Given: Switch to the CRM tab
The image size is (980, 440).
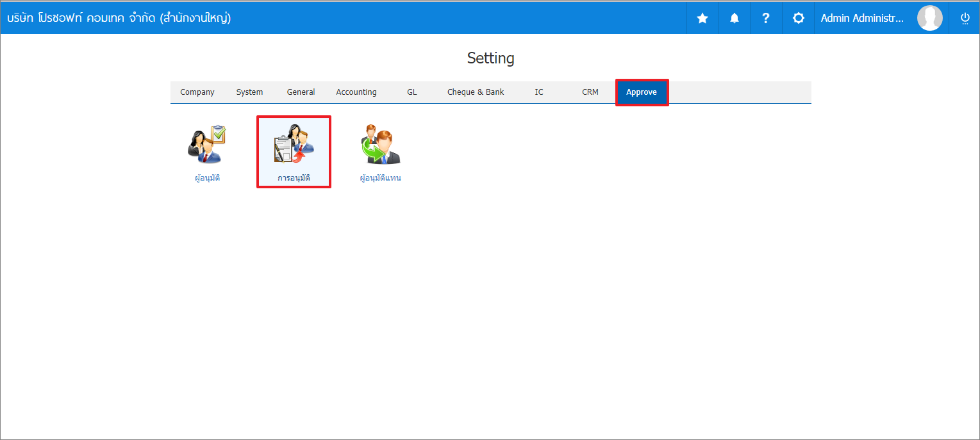Looking at the screenshot, I should (x=590, y=92).
